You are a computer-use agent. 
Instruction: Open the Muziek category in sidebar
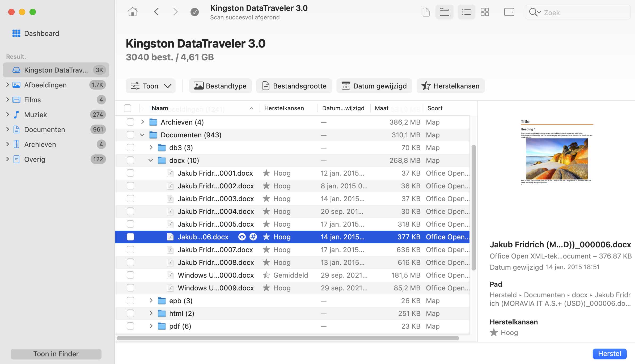(56, 115)
